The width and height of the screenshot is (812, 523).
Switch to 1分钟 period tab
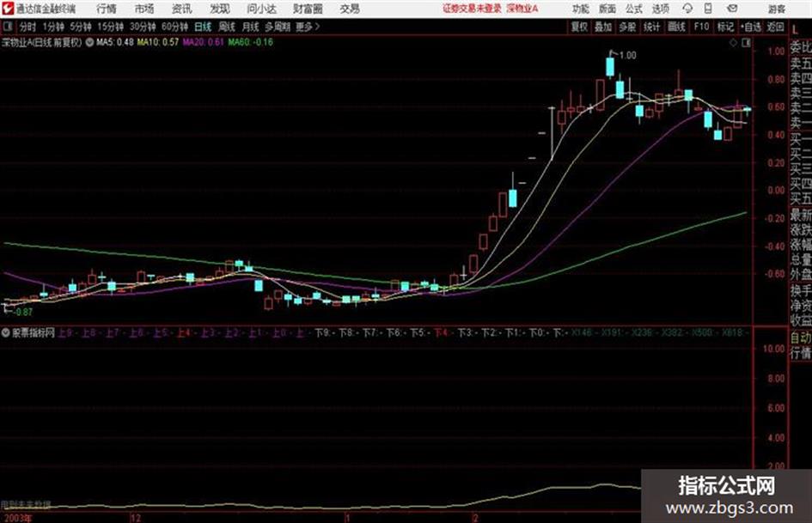pyautogui.click(x=52, y=27)
